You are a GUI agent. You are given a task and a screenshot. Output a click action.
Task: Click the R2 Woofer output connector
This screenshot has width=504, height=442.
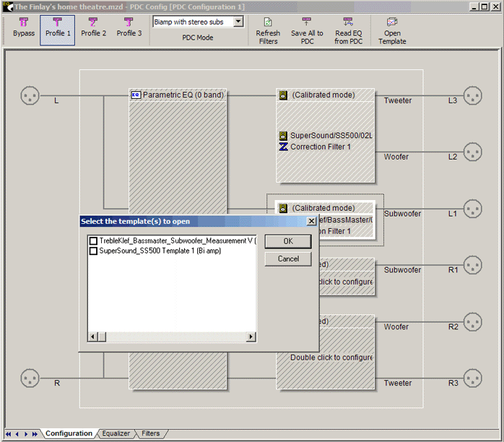[472, 322]
